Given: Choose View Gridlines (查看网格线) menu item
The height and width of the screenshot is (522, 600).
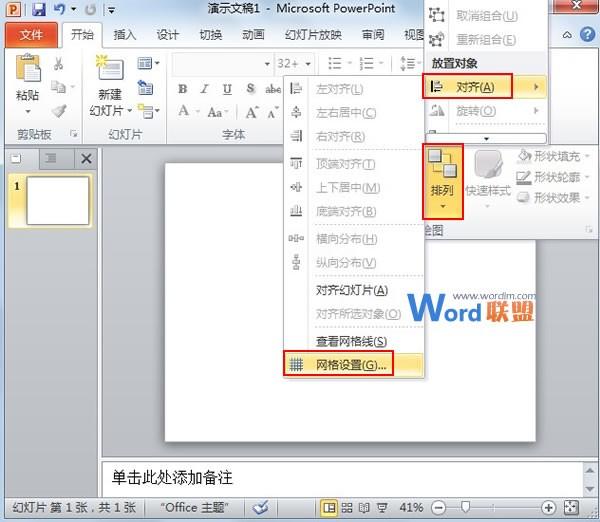Looking at the screenshot, I should (354, 341).
